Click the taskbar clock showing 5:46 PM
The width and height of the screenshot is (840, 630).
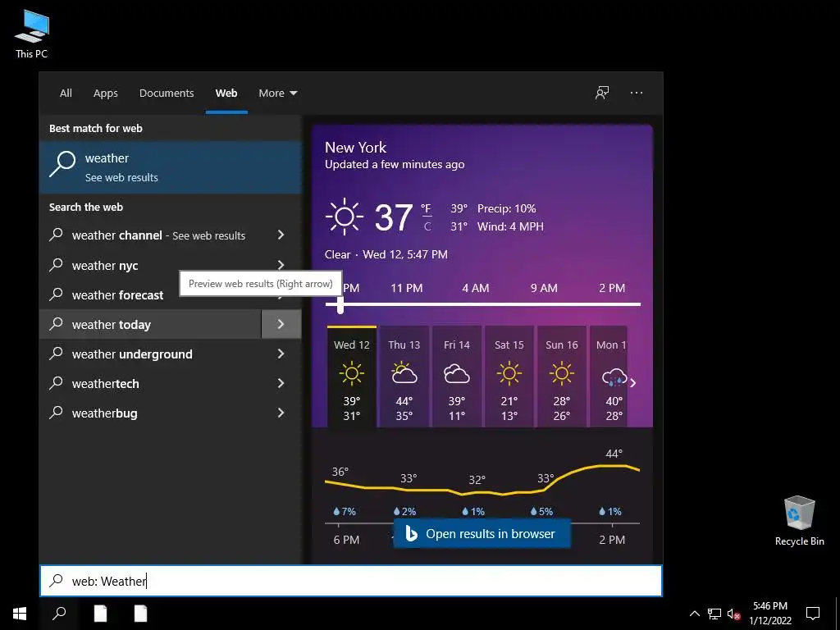tap(769, 614)
